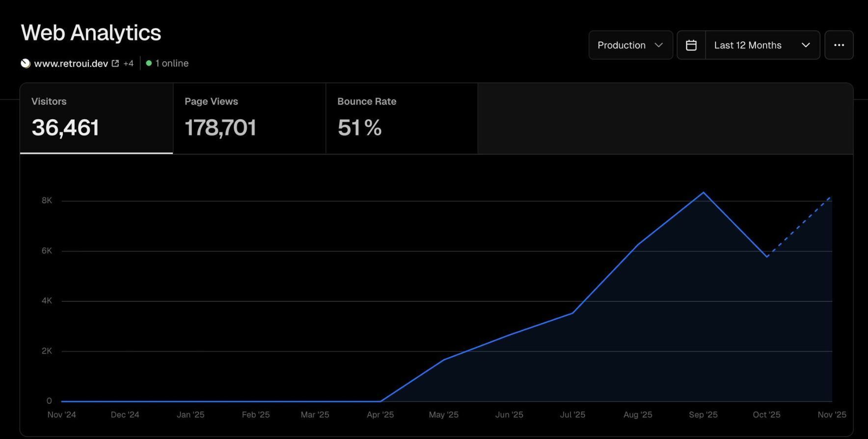
Task: Click the Nov '24 x-axis label
Action: tap(62, 414)
